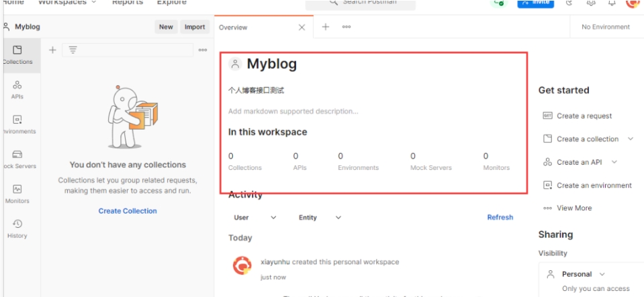Click the Search Postman field
This screenshot has height=297, width=644.
click(361, 3)
